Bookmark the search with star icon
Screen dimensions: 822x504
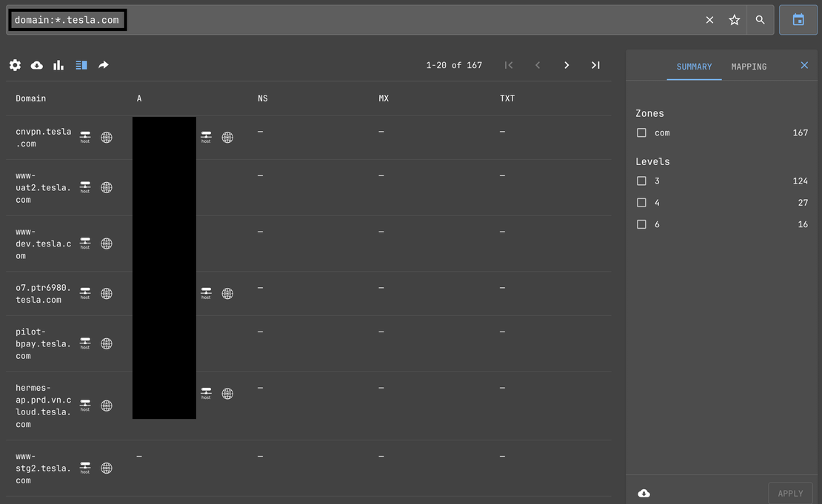(x=734, y=20)
